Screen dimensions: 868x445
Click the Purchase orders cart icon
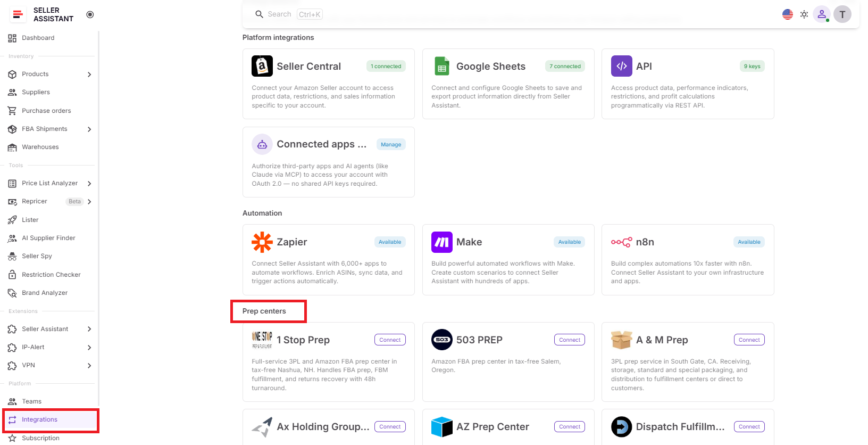click(x=12, y=111)
